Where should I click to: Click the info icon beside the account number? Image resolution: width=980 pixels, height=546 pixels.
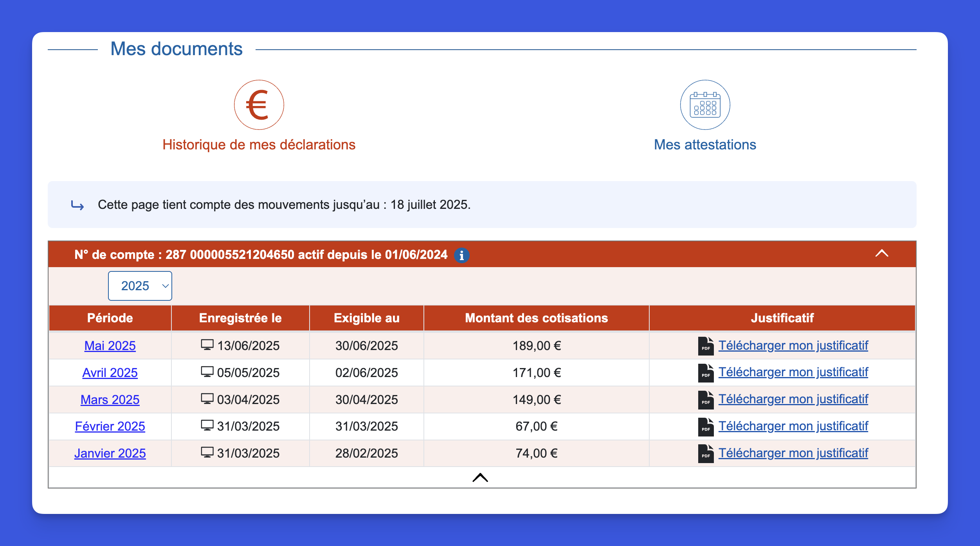461,255
